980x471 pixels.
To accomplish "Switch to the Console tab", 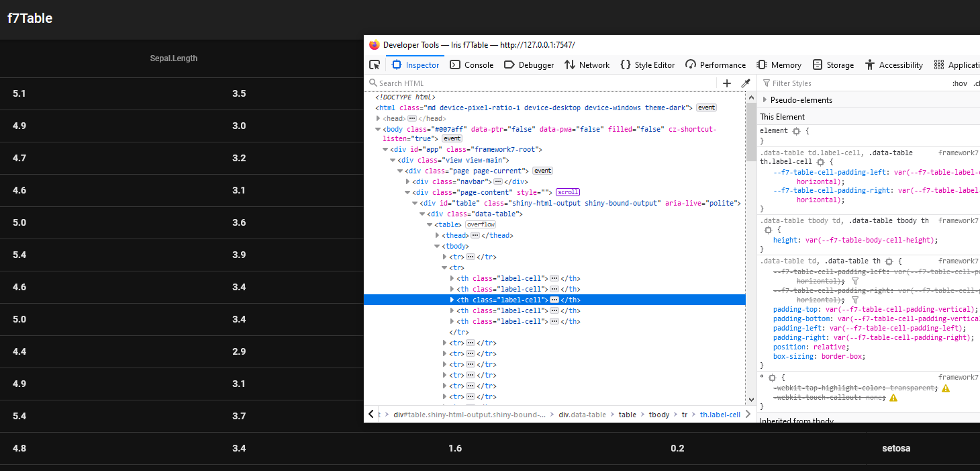I will click(472, 65).
